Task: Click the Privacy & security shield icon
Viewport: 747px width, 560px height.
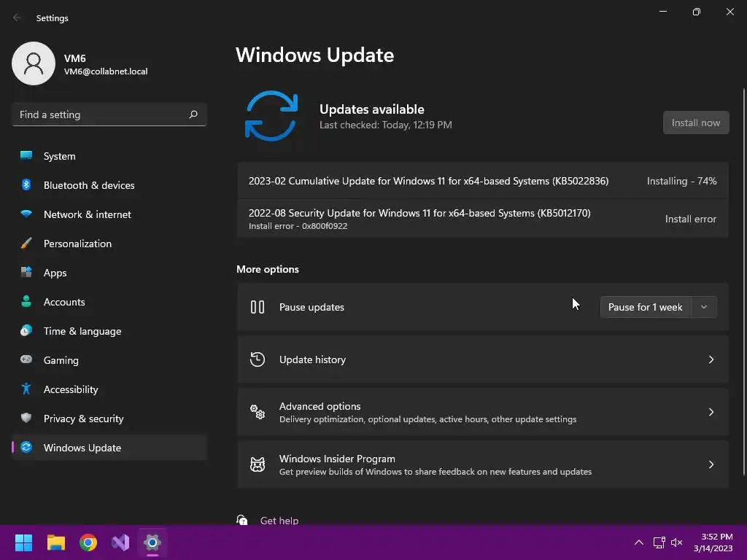Action: pos(26,418)
